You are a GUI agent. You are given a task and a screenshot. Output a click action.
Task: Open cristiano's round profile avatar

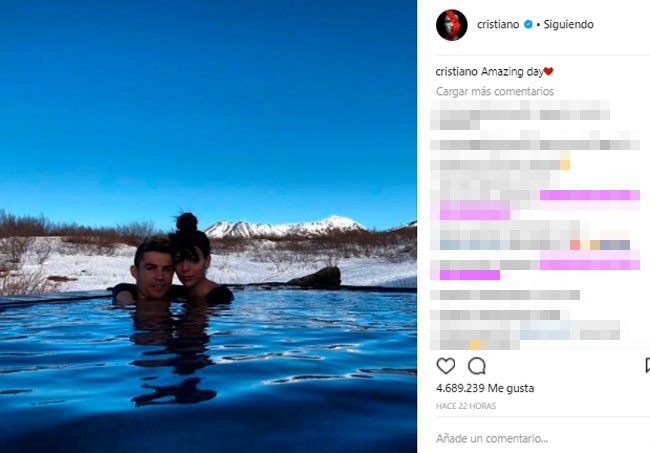[451, 25]
